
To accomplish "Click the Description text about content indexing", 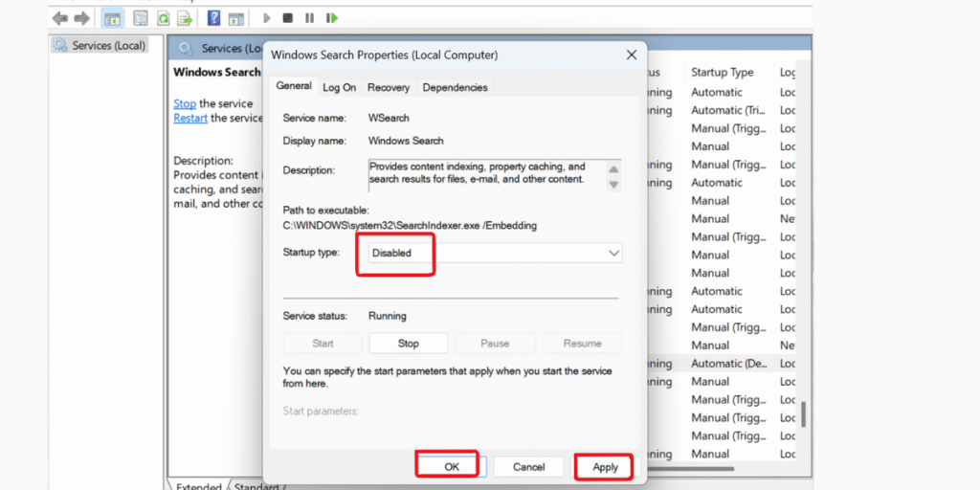I will pyautogui.click(x=477, y=173).
